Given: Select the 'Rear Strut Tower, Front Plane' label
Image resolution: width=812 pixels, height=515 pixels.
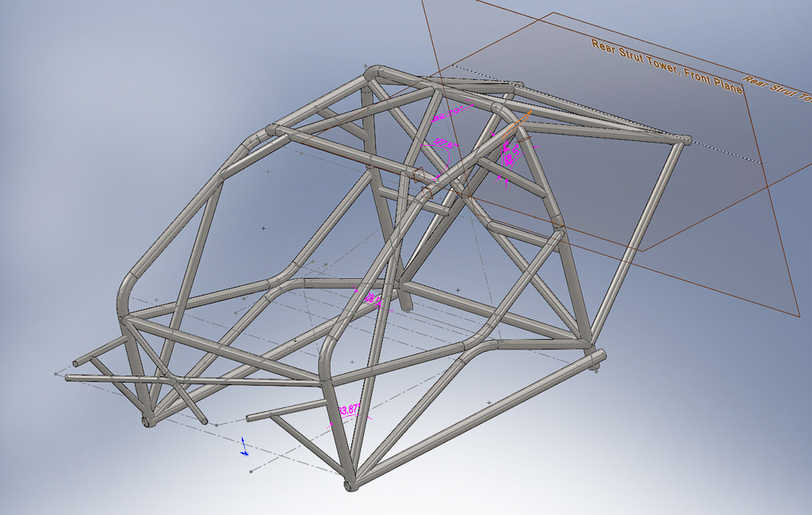Looking at the screenshot, I should tap(666, 67).
